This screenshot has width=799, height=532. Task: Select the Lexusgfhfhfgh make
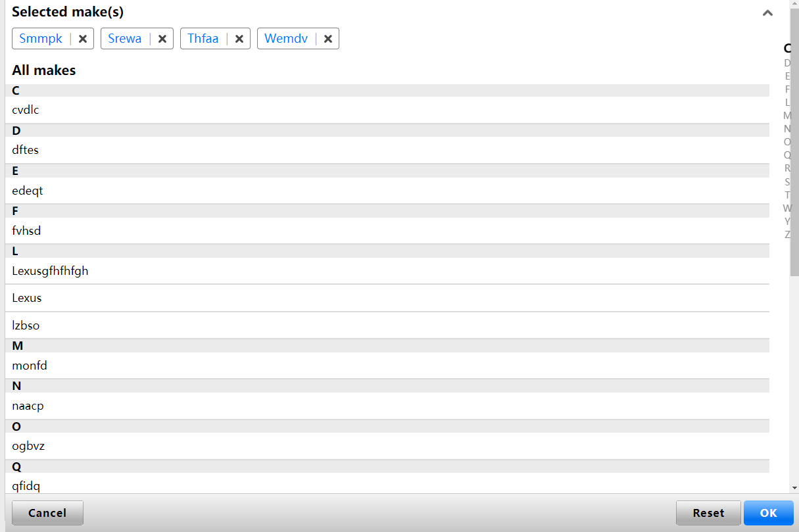click(387, 271)
